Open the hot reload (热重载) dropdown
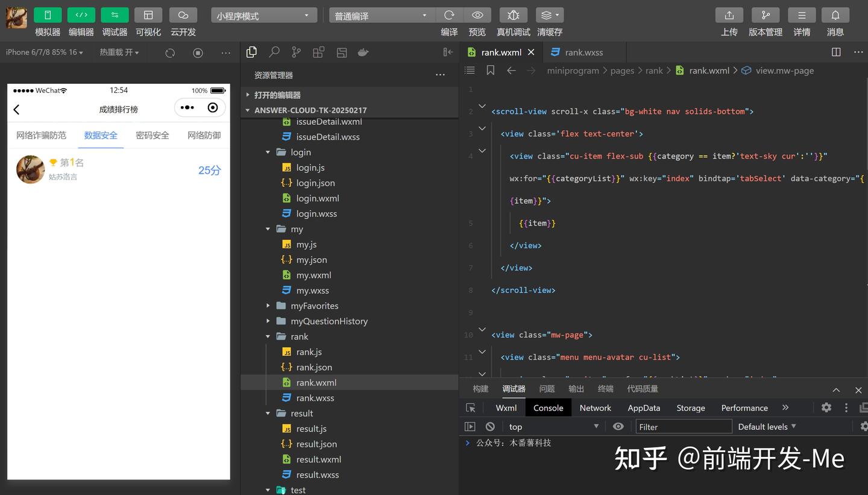The image size is (868, 495). point(119,52)
